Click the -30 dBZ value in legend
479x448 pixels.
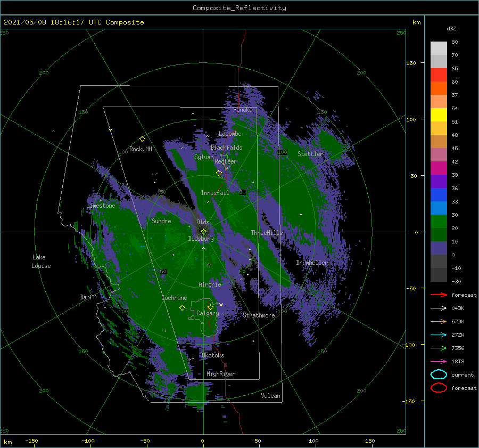click(x=456, y=281)
